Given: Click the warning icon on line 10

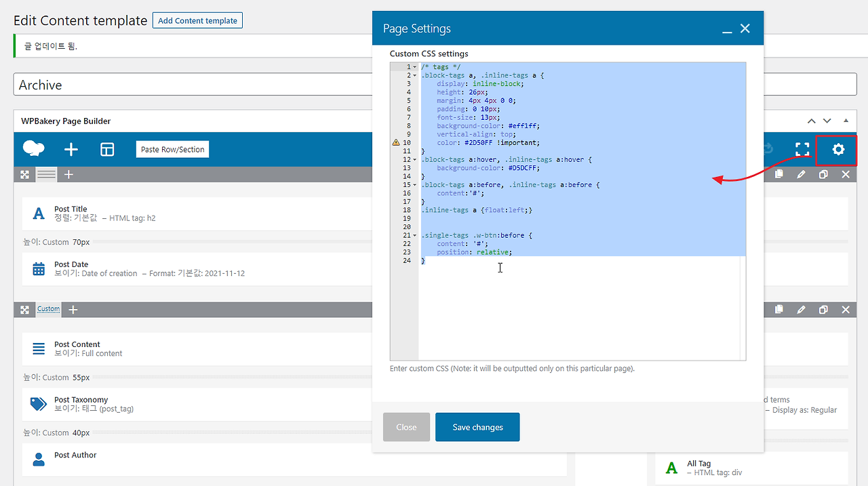Looking at the screenshot, I should click(x=396, y=143).
